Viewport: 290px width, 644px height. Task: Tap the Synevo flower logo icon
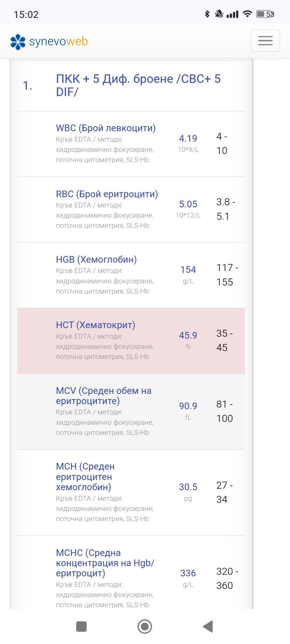pyautogui.click(x=18, y=42)
